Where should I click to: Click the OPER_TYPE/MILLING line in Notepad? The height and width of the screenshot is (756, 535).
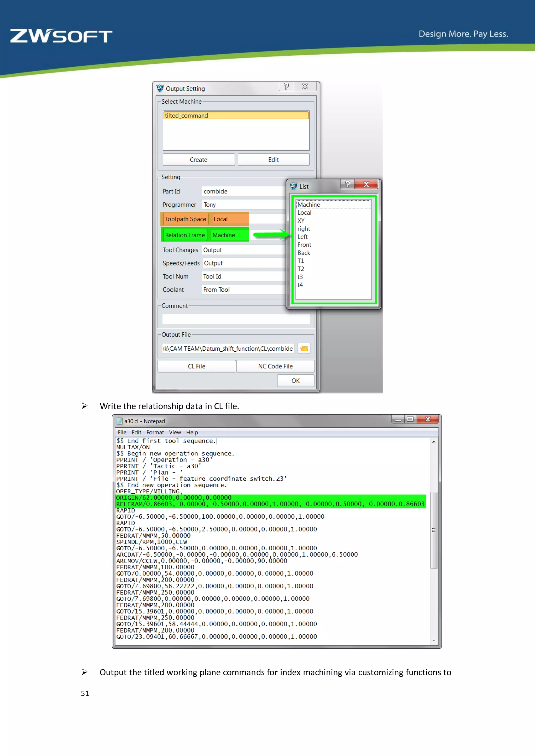149,491
